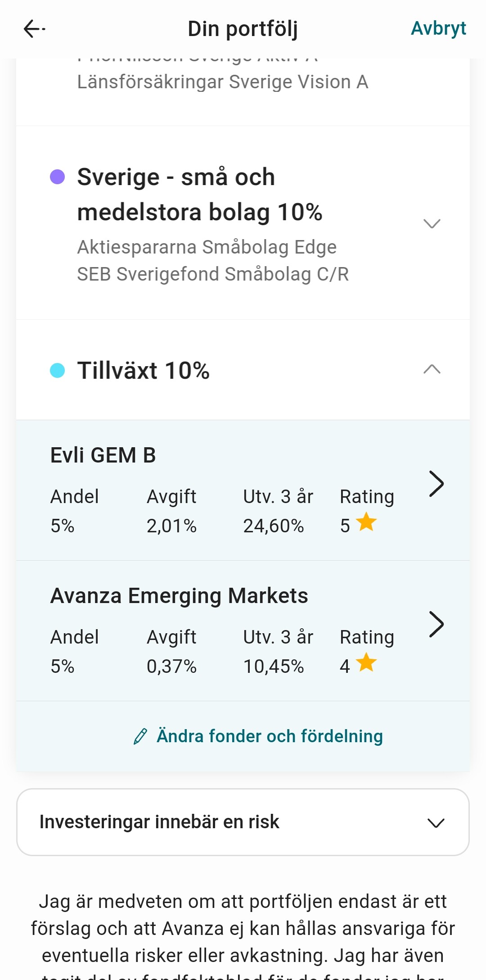Tap Ändra fonder och fördelning link

pos(270,736)
